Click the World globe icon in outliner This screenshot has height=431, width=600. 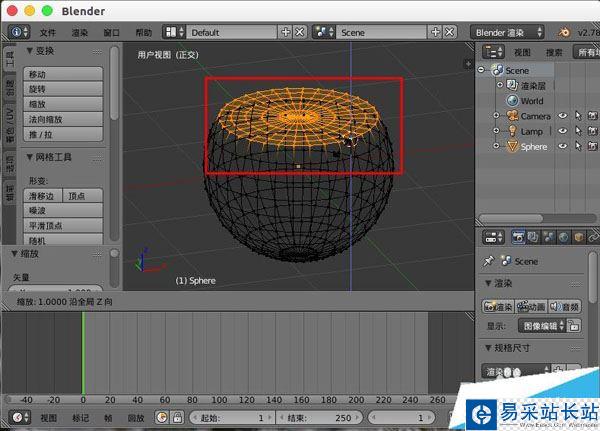[512, 101]
